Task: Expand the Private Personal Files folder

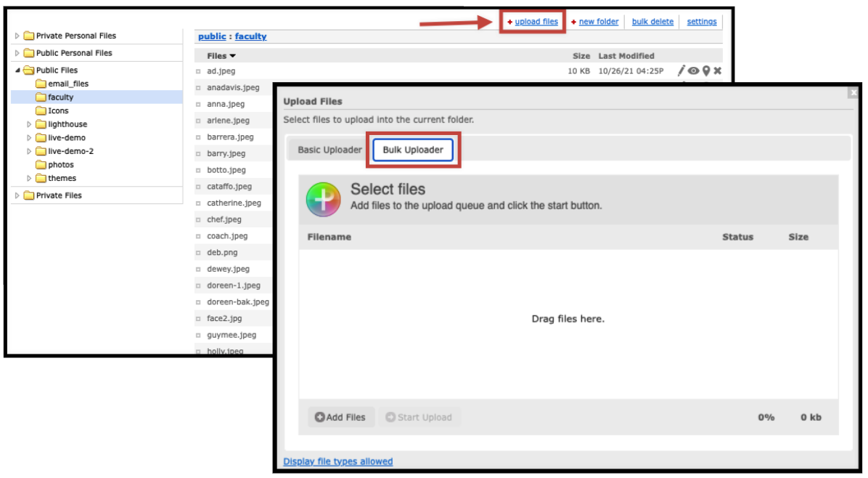Action: tap(17, 36)
